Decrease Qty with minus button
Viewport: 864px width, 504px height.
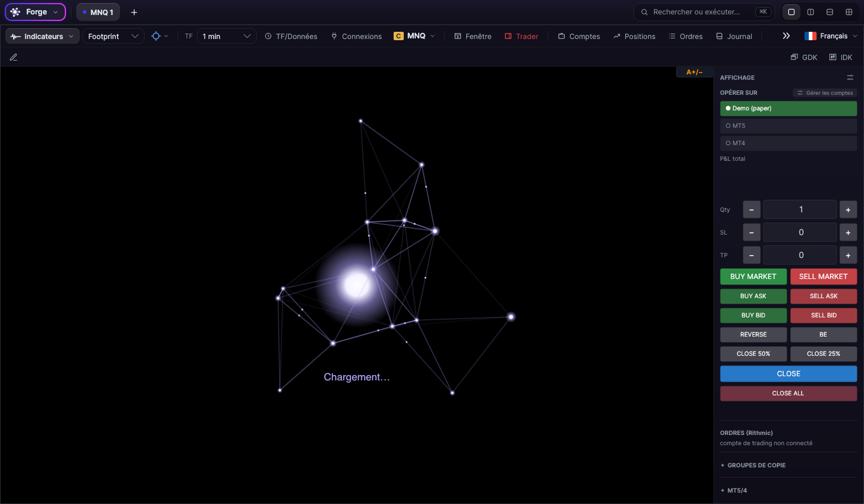[752, 209]
